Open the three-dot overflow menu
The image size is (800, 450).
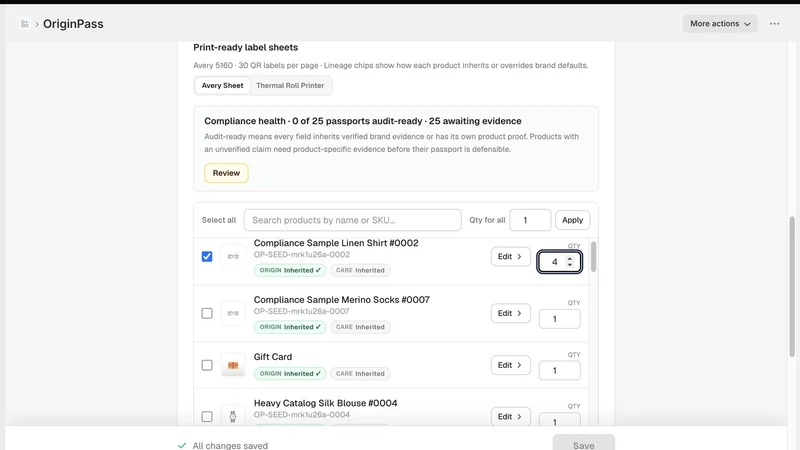774,24
